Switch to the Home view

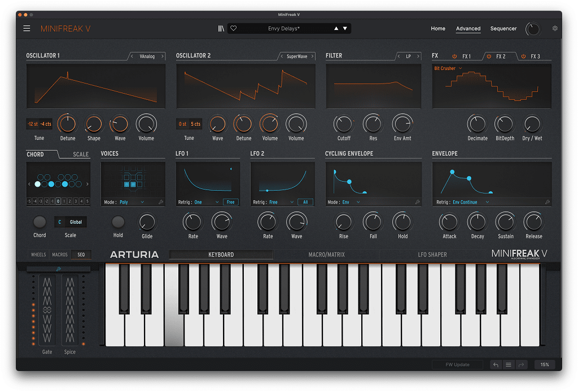tap(438, 28)
